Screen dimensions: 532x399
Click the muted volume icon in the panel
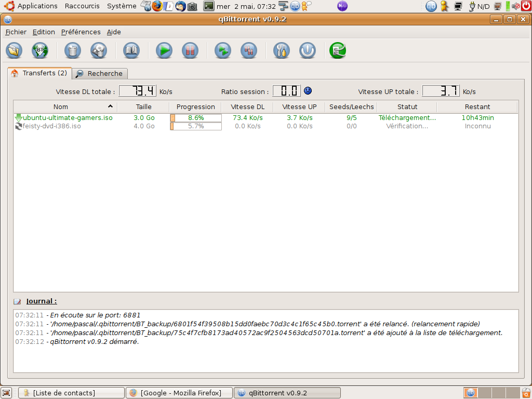[516, 6]
